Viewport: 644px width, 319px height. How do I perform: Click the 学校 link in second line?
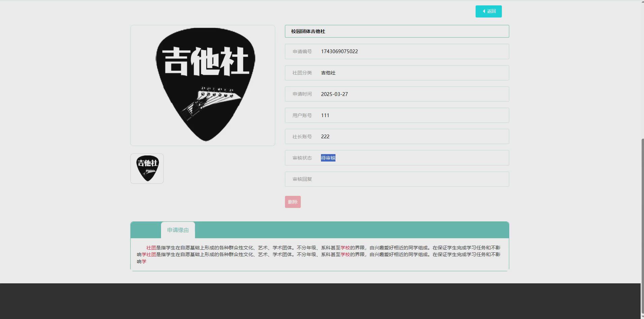click(x=345, y=255)
